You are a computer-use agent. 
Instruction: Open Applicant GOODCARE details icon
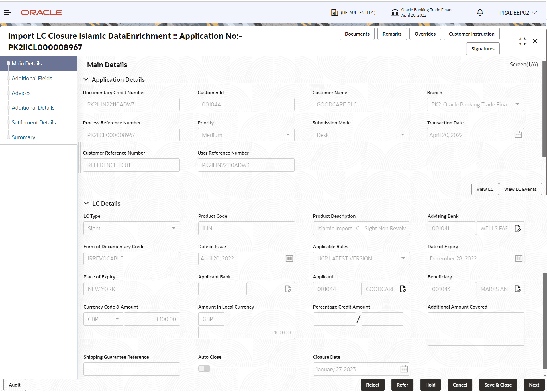(403, 289)
